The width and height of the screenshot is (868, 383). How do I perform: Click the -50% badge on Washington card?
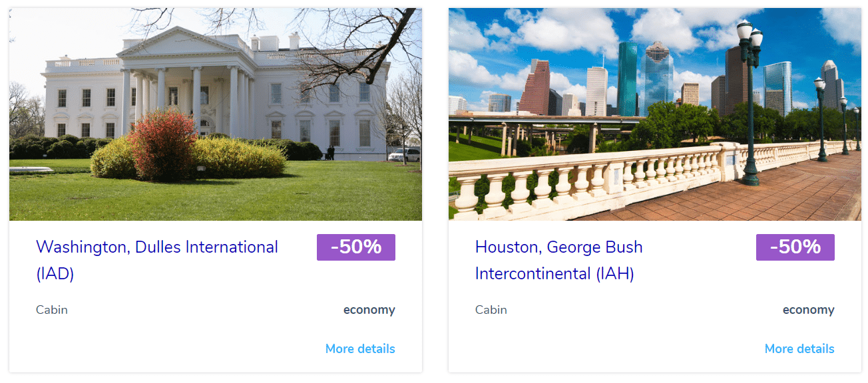coord(356,247)
